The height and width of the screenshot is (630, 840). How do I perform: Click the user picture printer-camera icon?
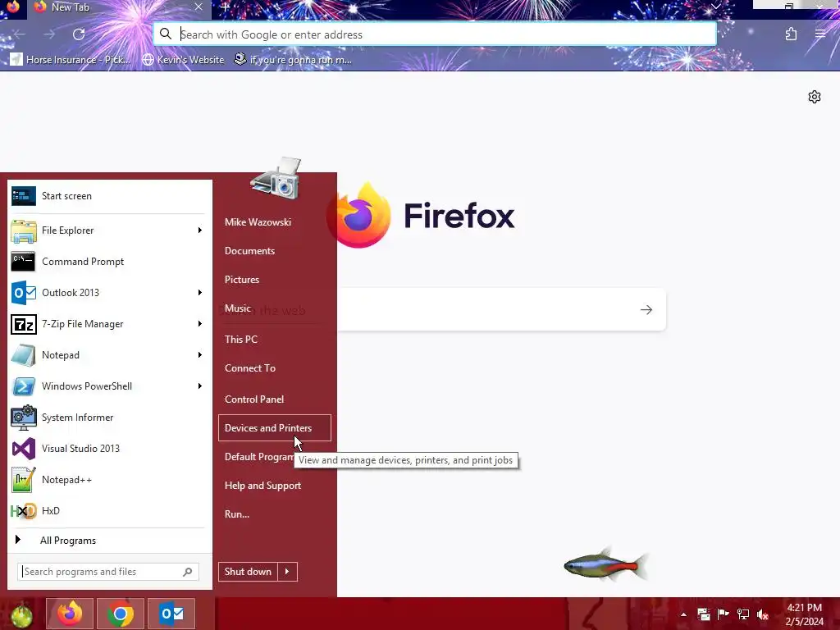[276, 178]
